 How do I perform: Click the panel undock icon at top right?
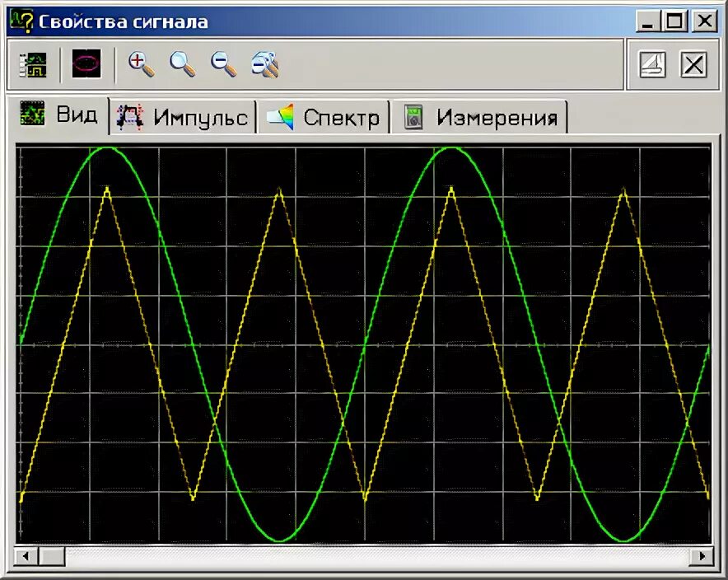(652, 64)
